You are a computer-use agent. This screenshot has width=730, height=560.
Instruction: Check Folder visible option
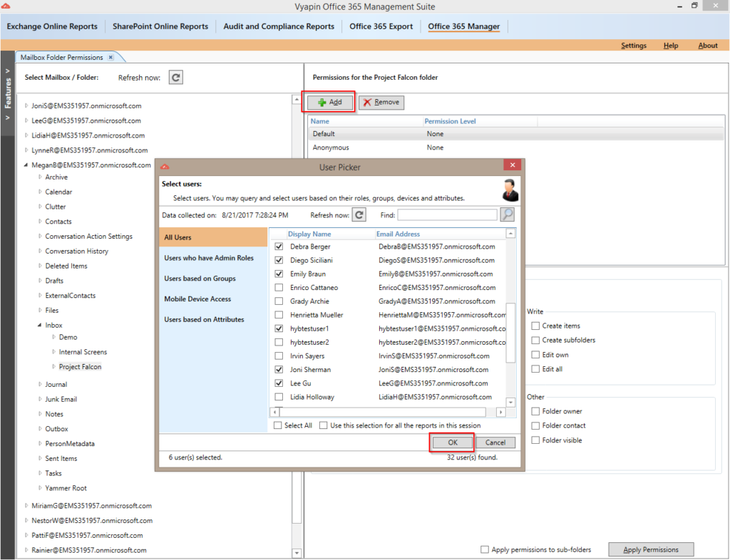tap(535, 440)
